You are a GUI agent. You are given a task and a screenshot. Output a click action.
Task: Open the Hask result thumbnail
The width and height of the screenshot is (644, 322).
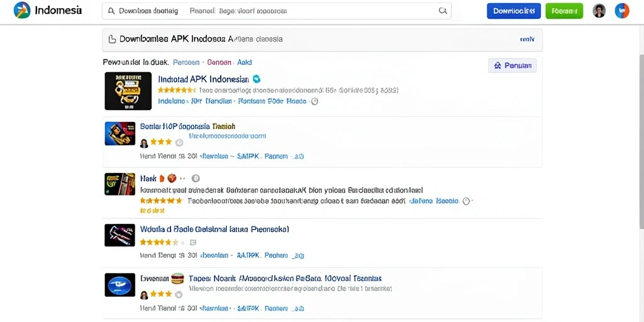point(120,184)
